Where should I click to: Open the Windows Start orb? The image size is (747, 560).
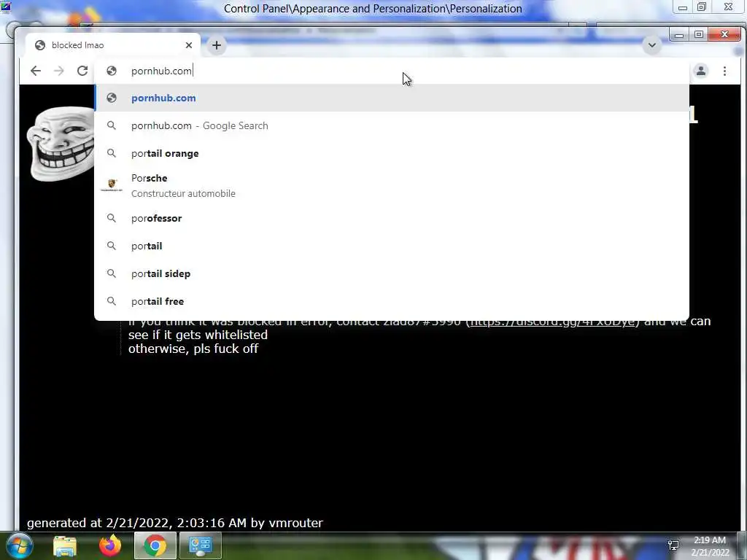pyautogui.click(x=20, y=545)
